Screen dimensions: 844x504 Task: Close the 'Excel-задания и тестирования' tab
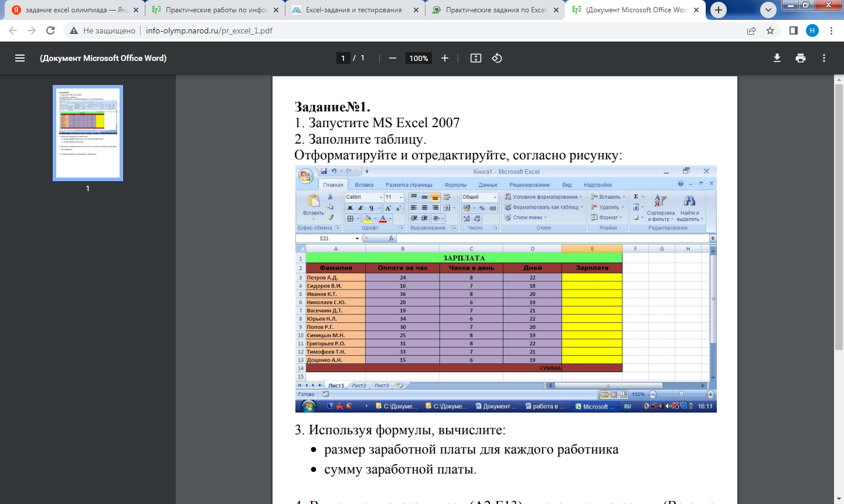click(416, 10)
